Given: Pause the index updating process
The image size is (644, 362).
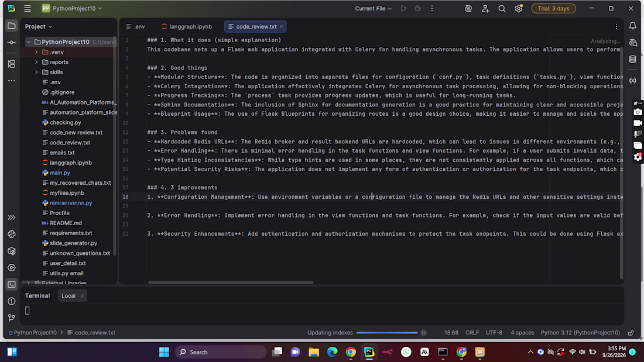Looking at the screenshot, I should 423,332.
